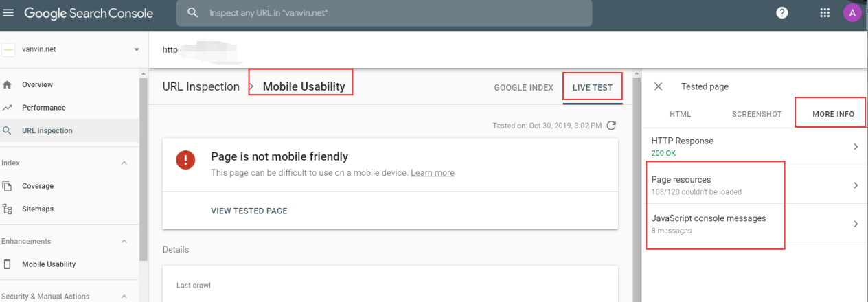Open the vanvin.net property dropdown
868x302 pixels.
click(137, 49)
